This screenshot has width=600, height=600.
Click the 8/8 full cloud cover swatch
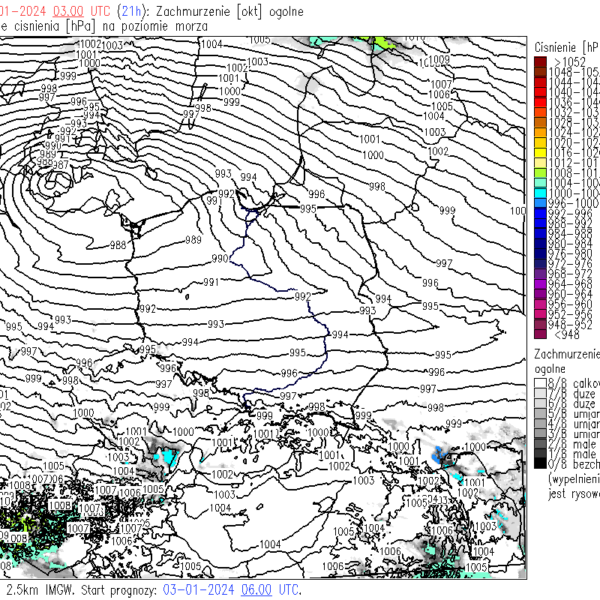pyautogui.click(x=540, y=383)
